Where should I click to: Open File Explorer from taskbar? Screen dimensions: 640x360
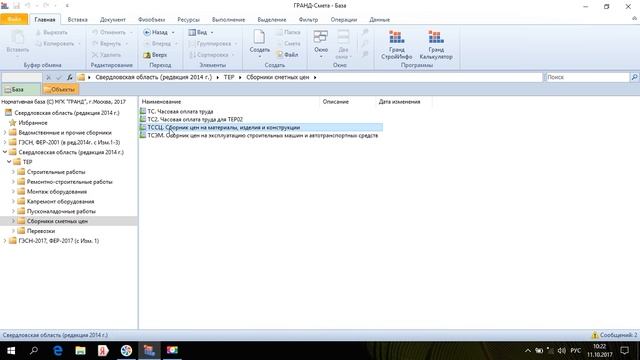point(80,350)
